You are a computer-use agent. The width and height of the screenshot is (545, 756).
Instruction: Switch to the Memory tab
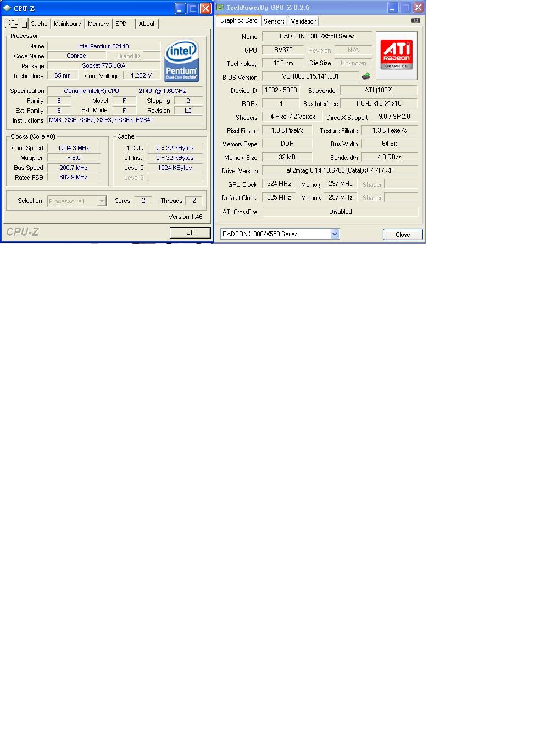(98, 24)
